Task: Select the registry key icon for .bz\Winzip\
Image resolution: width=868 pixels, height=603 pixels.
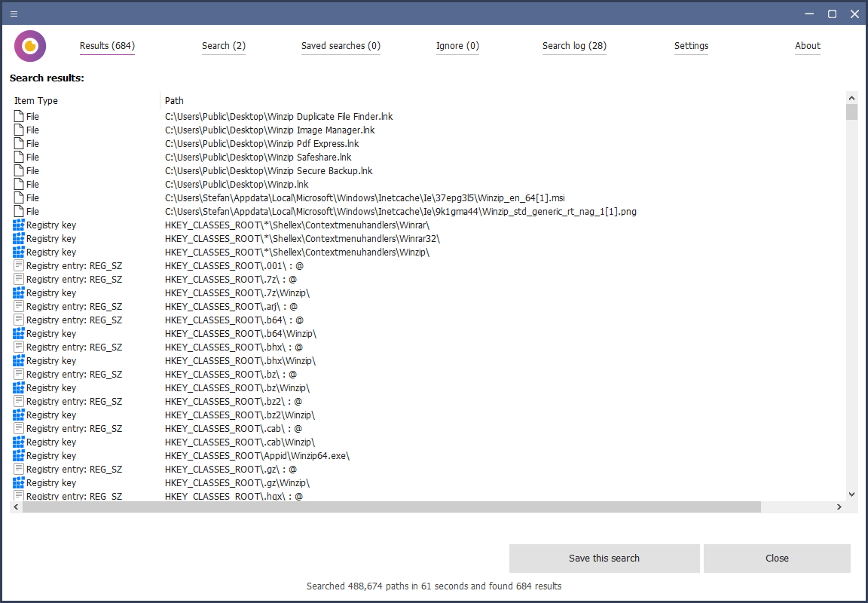Action: coord(19,387)
